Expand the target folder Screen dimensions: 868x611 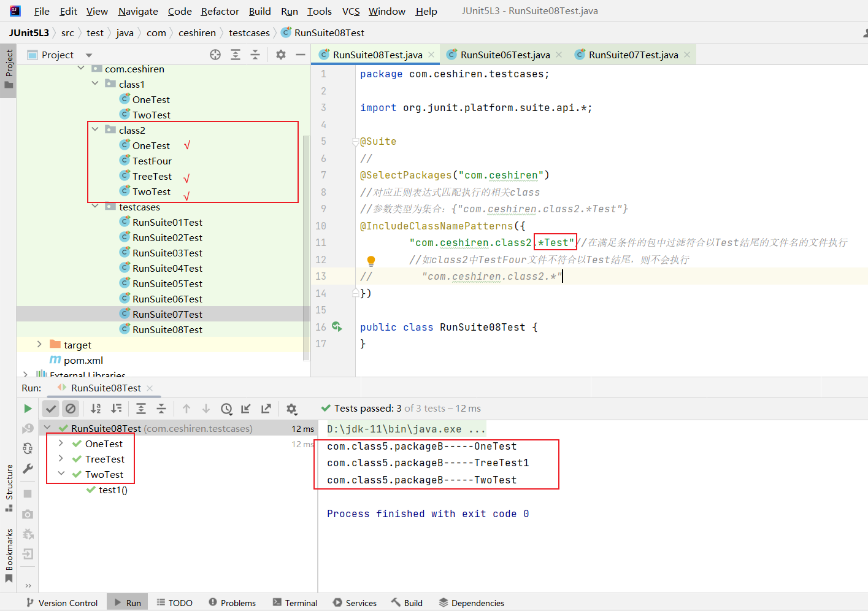pos(39,344)
